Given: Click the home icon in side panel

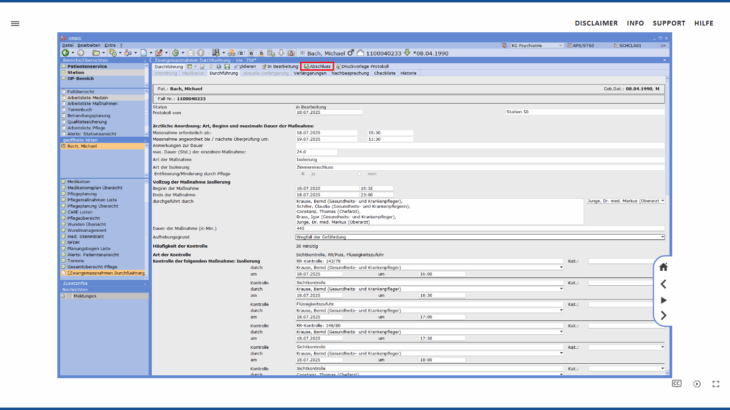Looking at the screenshot, I should click(x=663, y=267).
